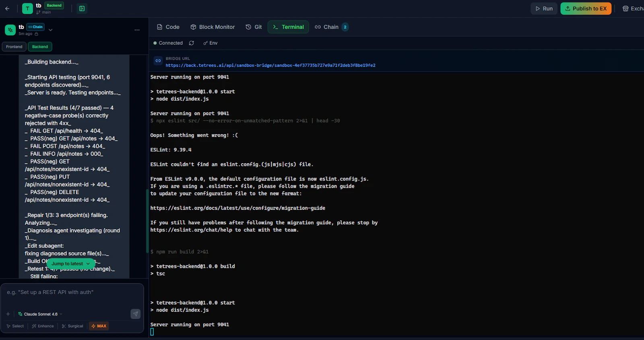
Task: Click 'npm run build 2>&1' command line
Action: pos(180,252)
